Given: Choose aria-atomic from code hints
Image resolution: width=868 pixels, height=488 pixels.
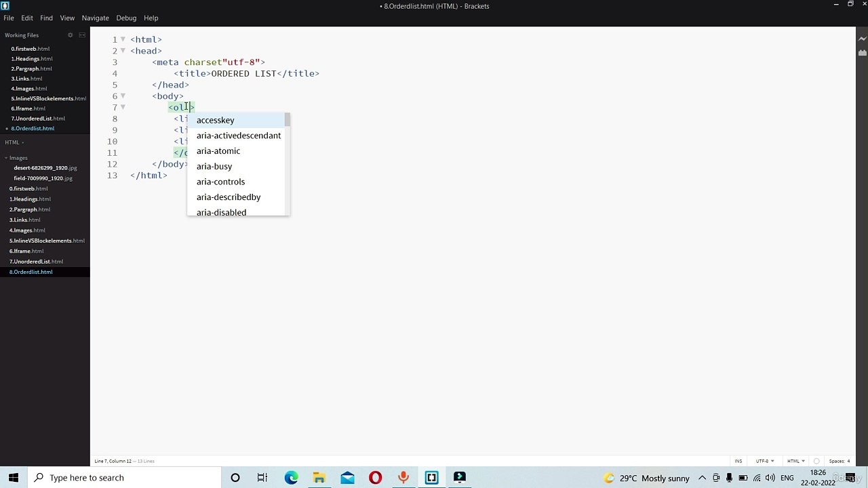Looking at the screenshot, I should coord(236,151).
